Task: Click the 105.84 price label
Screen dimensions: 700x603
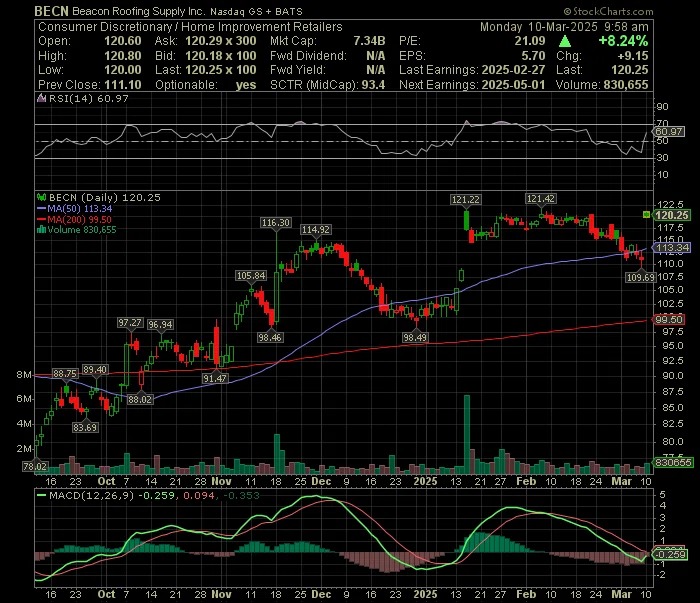Action: tap(251, 275)
